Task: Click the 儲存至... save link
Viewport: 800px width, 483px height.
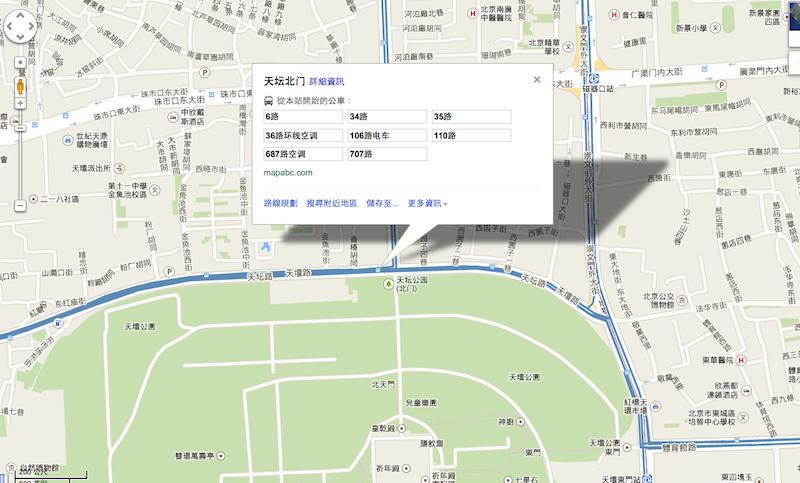Action: pyautogui.click(x=382, y=203)
